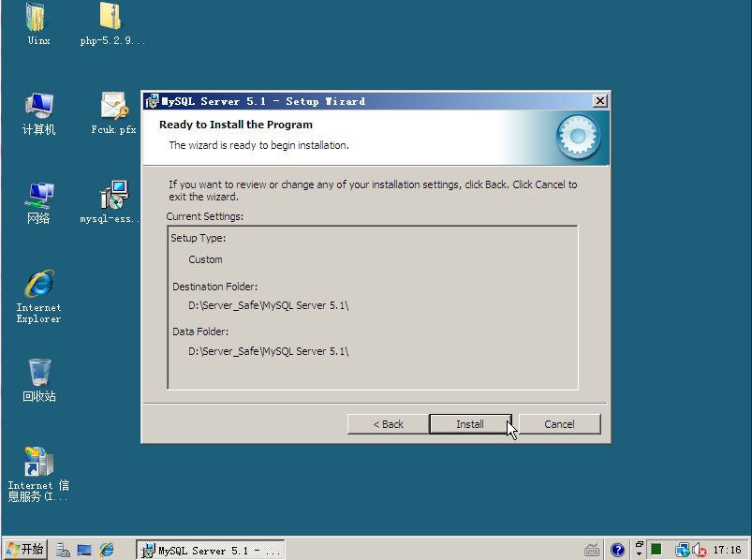
Task: Click the installer icon in title bar
Action: pos(152,101)
